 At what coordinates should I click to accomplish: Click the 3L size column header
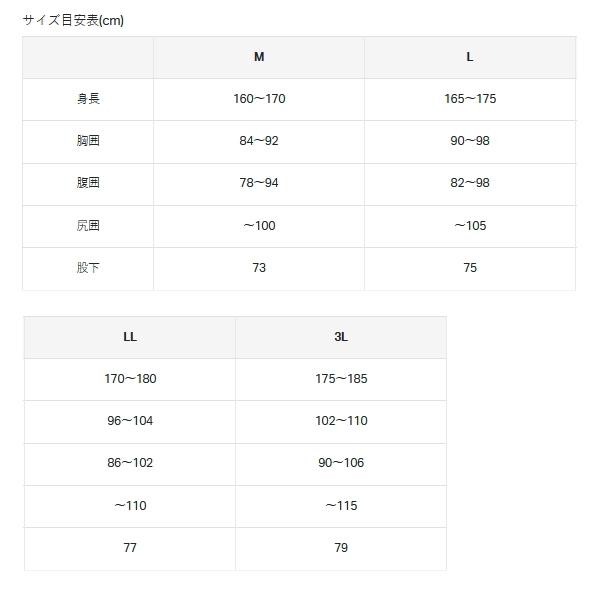[x=341, y=337]
